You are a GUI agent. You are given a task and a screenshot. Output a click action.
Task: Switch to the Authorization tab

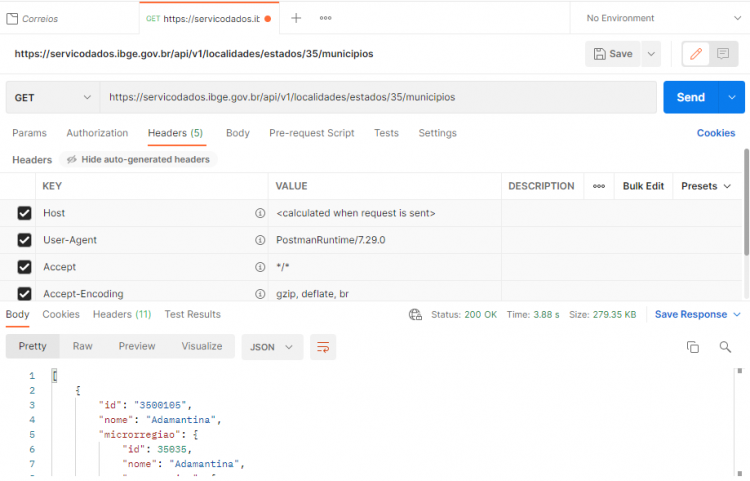coord(97,133)
